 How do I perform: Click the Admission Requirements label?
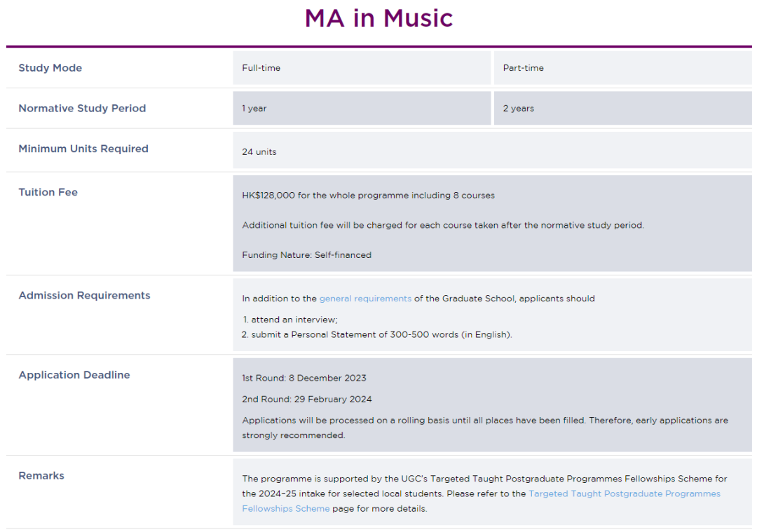click(x=85, y=296)
